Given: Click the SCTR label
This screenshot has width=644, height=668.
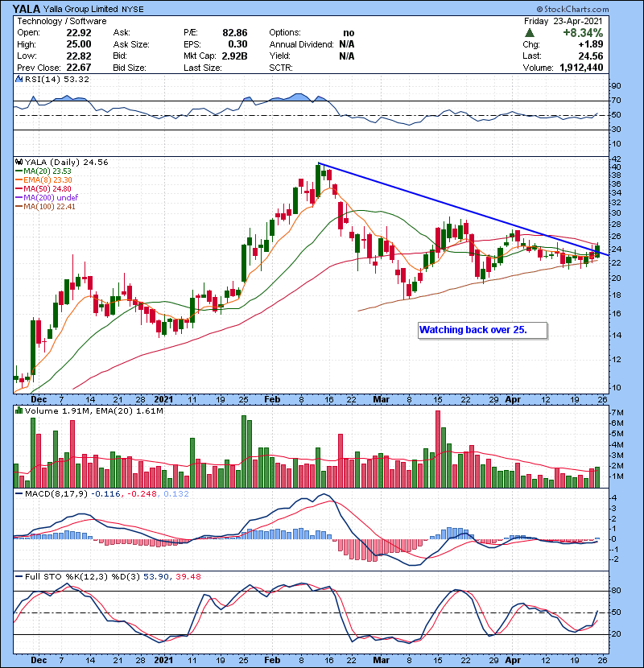Looking at the screenshot, I should 281,68.
